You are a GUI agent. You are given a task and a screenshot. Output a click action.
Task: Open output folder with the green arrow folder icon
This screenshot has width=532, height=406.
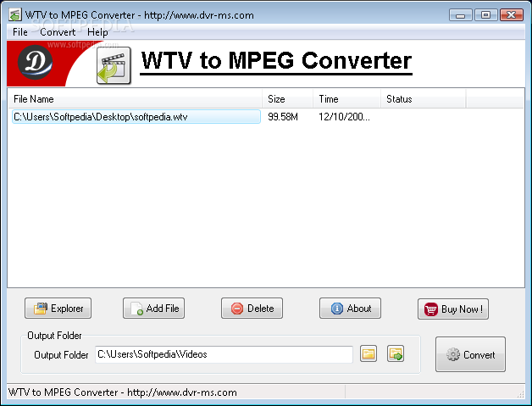pyautogui.click(x=396, y=354)
